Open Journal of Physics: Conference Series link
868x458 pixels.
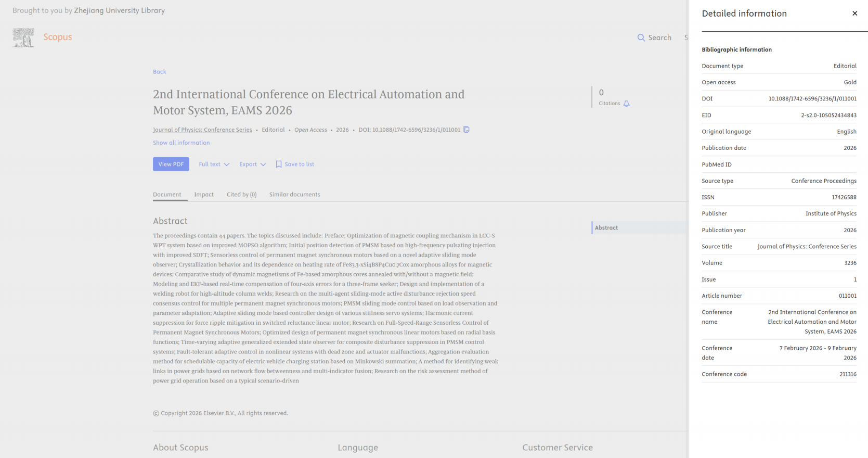(x=202, y=130)
